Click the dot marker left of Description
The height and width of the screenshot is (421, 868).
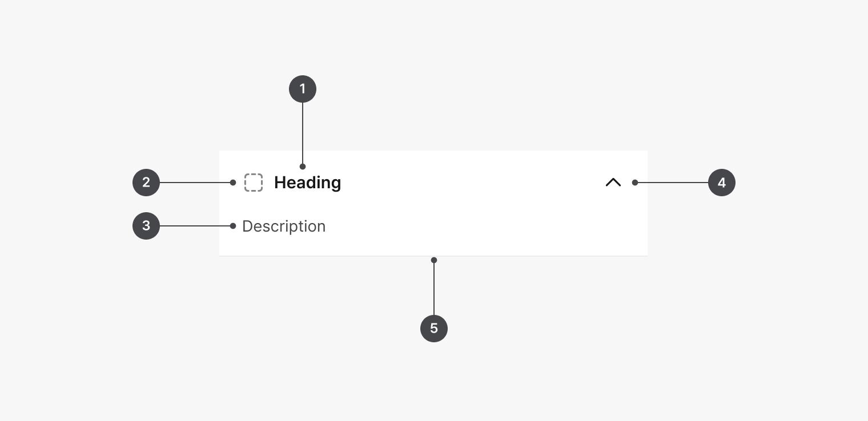pyautogui.click(x=233, y=226)
